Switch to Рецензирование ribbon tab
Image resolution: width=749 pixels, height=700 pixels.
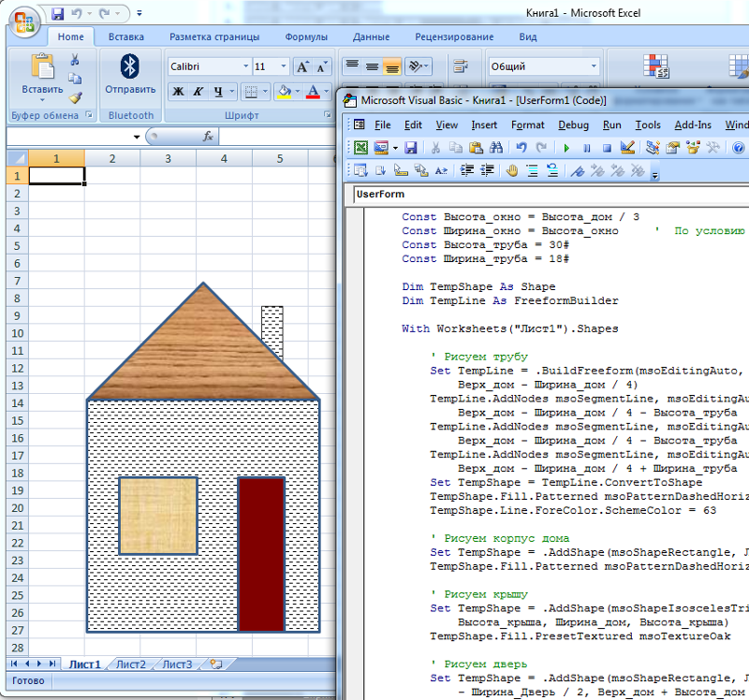pyautogui.click(x=454, y=36)
